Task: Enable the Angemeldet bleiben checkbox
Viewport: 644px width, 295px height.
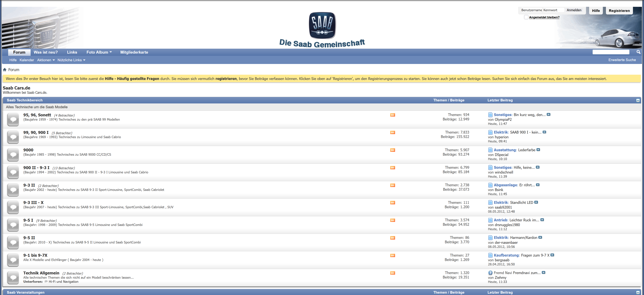Action: pyautogui.click(x=526, y=17)
